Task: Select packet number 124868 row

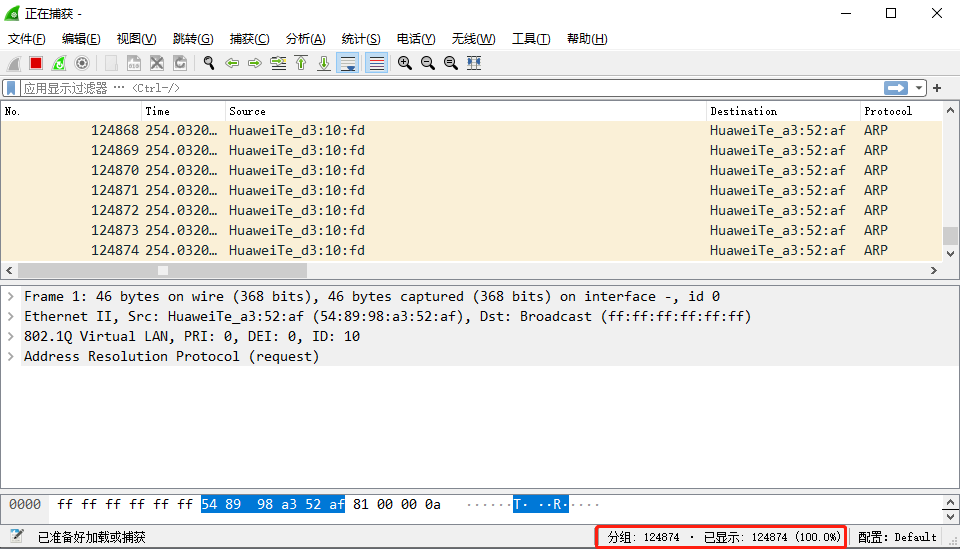Action: pyautogui.click(x=471, y=130)
